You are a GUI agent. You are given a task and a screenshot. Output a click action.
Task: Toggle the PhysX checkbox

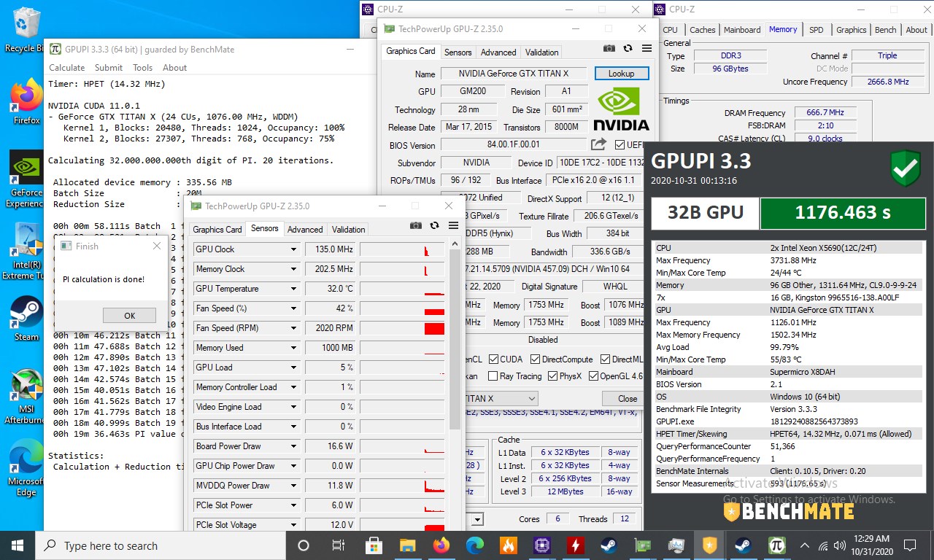pyautogui.click(x=552, y=376)
